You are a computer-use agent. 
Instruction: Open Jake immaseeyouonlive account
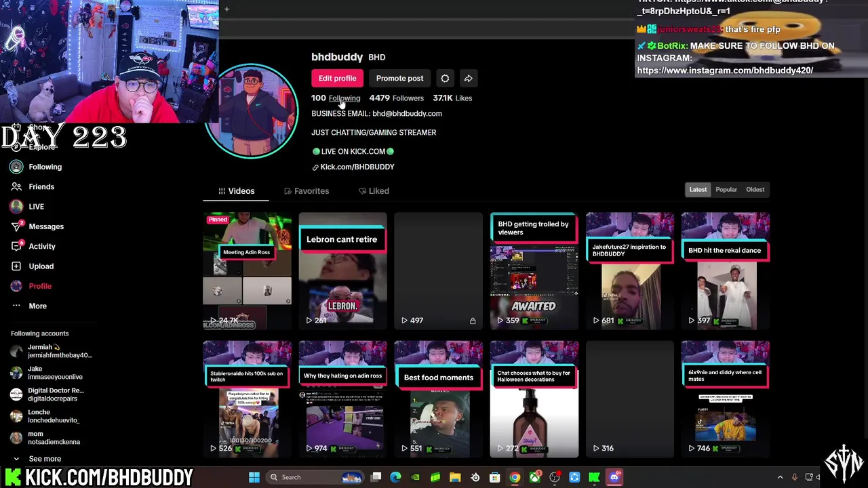point(46,373)
